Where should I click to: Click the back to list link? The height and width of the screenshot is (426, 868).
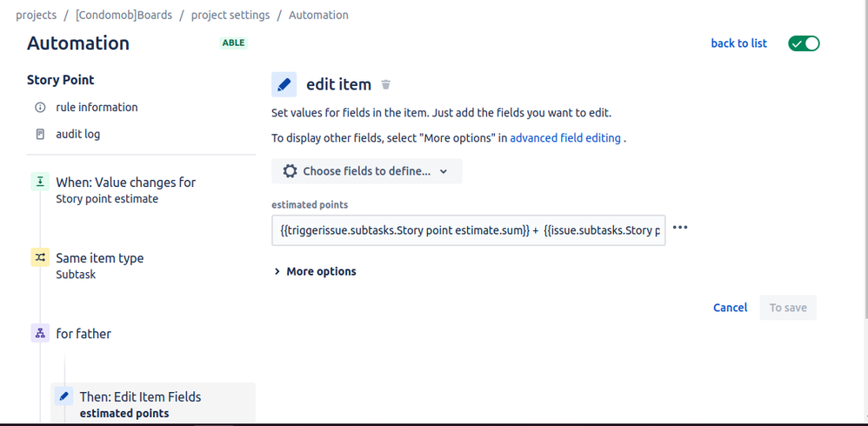point(739,43)
